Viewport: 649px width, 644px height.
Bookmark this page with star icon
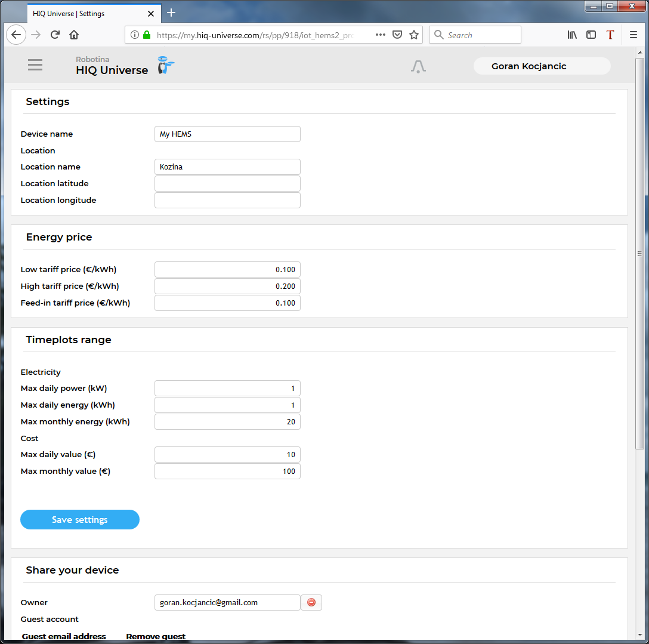point(414,35)
